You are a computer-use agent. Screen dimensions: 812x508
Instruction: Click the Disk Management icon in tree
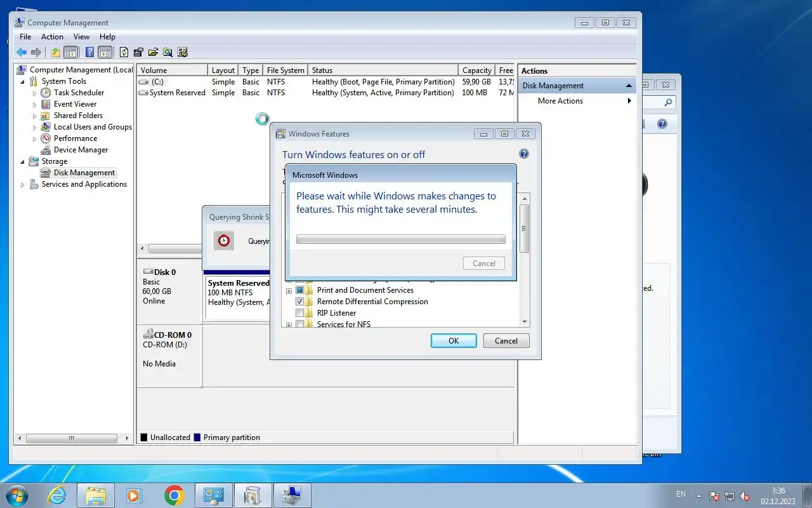[x=46, y=173]
